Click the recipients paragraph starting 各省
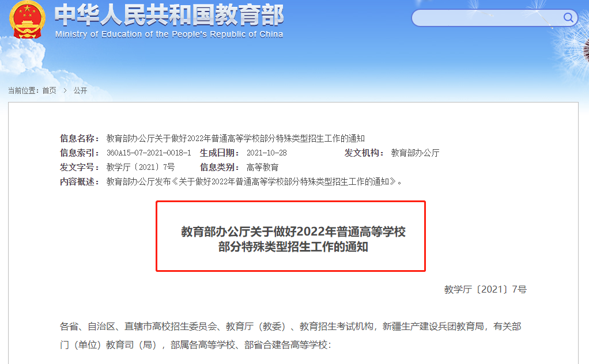This screenshot has width=589, height=364. click(x=290, y=335)
